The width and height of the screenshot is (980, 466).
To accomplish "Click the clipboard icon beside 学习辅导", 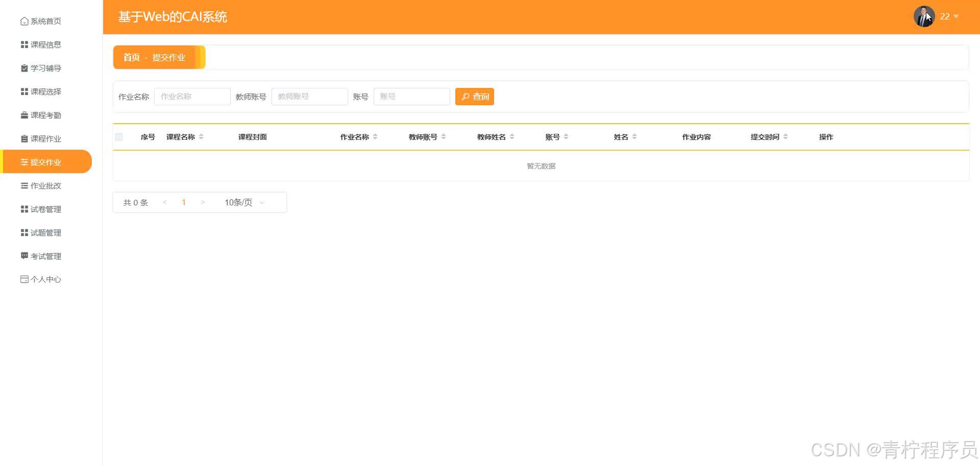I will pyautogui.click(x=24, y=68).
